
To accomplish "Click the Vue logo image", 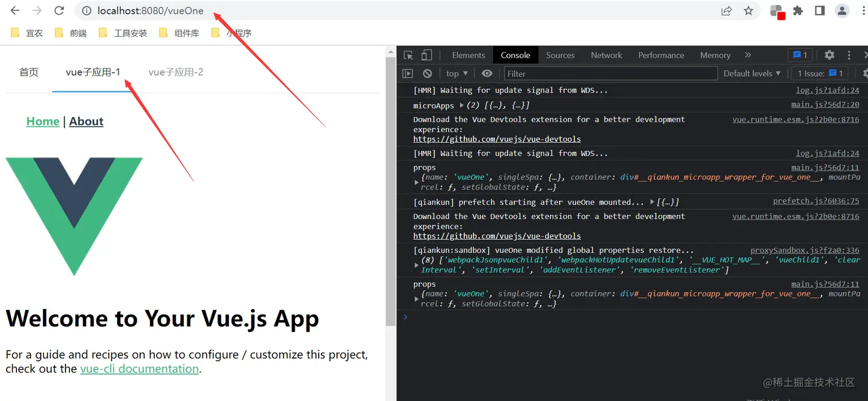I will (74, 216).
